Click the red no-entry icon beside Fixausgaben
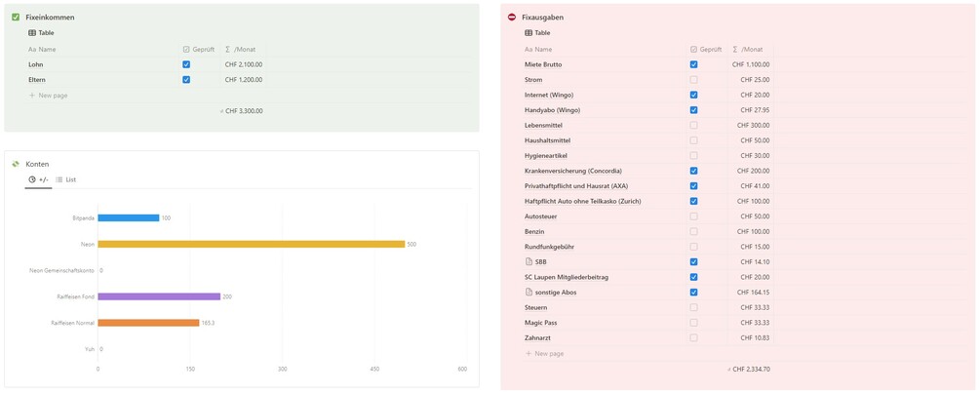Screen dimensions: 980x393 tap(512, 18)
